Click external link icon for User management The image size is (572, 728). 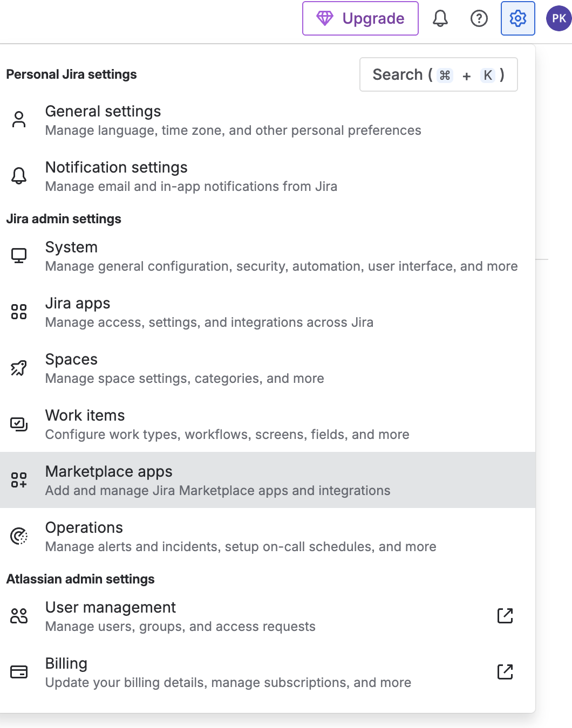(x=505, y=616)
